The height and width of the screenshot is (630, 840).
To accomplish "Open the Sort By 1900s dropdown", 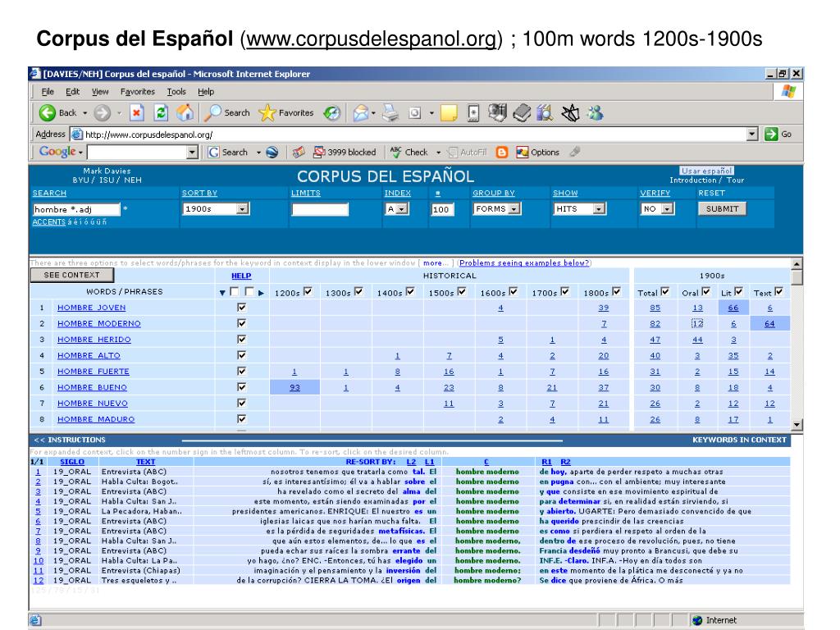I will 243,209.
